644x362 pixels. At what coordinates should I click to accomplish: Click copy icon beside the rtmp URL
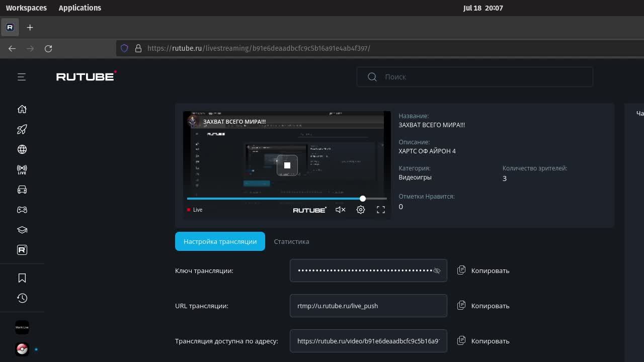(461, 306)
